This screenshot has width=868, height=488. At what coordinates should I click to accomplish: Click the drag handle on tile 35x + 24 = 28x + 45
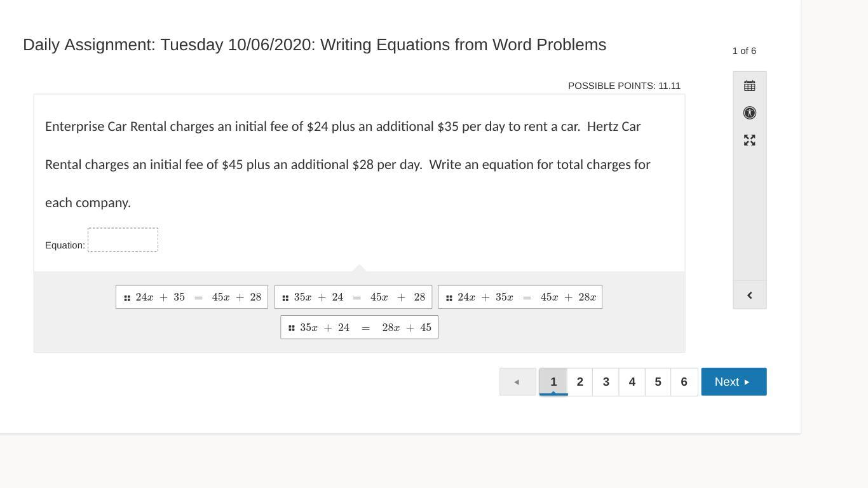(291, 329)
